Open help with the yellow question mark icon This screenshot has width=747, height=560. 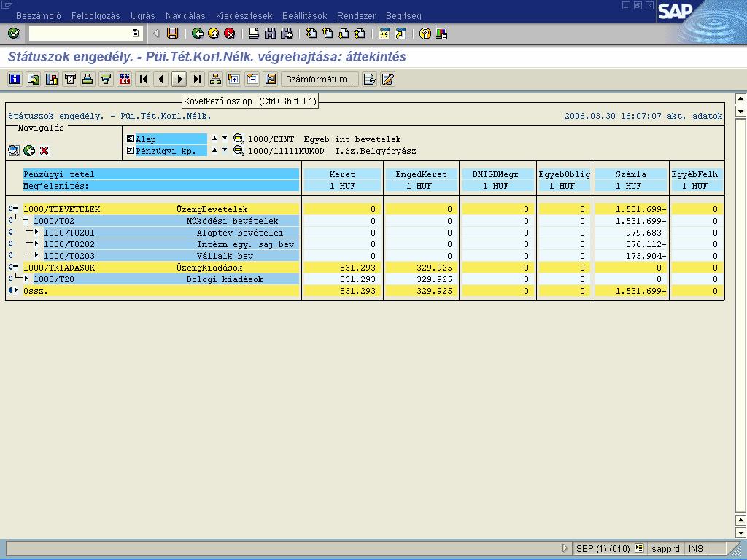click(425, 34)
